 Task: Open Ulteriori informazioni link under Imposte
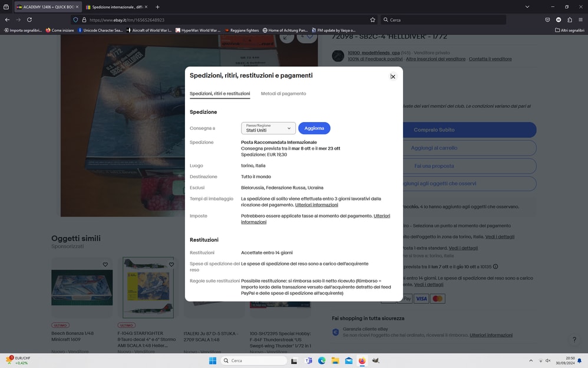point(381,216)
